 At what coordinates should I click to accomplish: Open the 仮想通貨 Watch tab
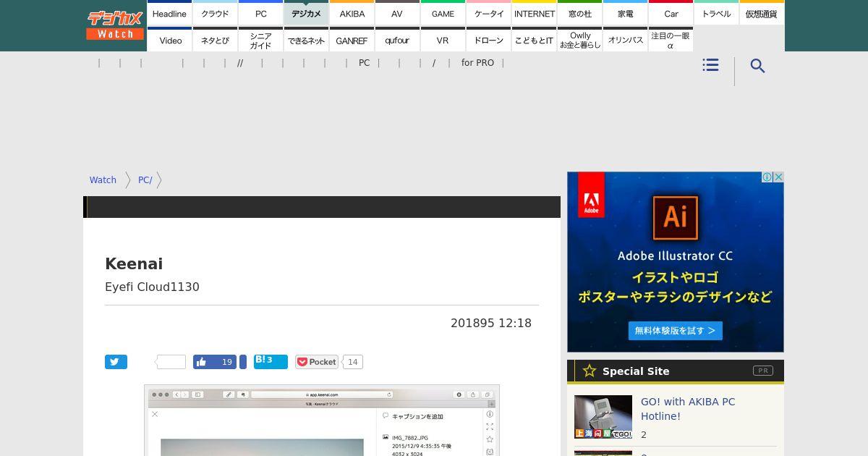click(762, 13)
